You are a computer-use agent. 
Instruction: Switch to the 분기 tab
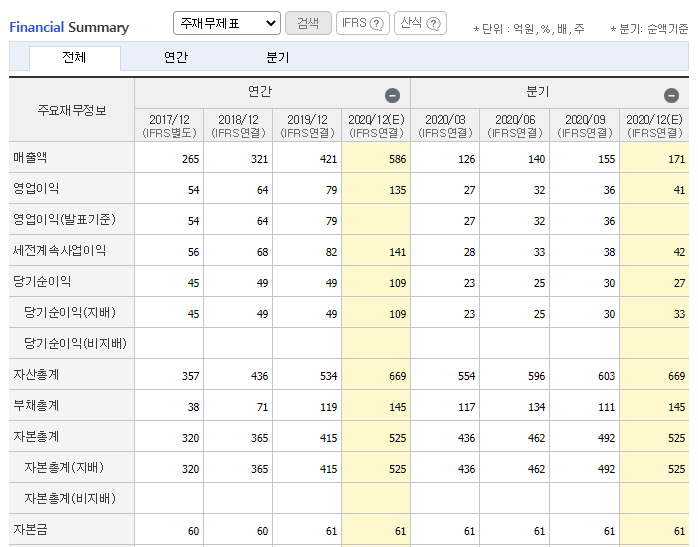point(278,58)
